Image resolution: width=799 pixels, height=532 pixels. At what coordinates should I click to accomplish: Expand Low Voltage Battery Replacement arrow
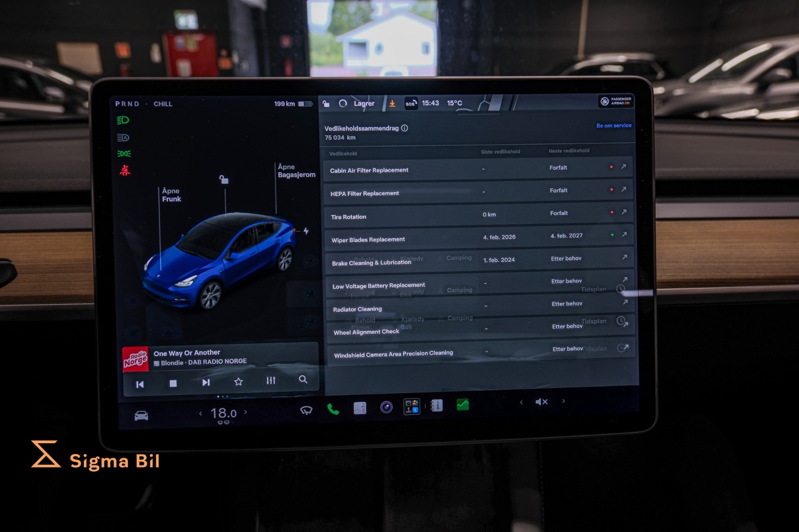(x=625, y=279)
